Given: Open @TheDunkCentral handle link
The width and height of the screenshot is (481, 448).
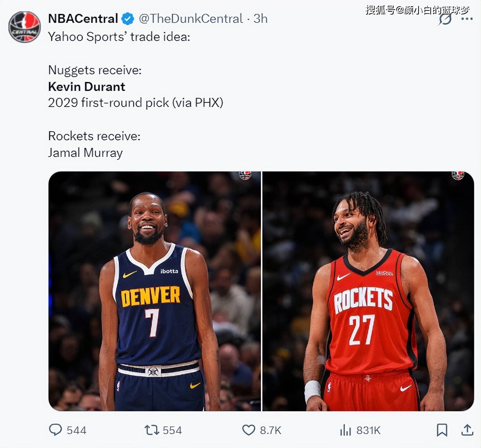Looking at the screenshot, I should click(x=191, y=18).
